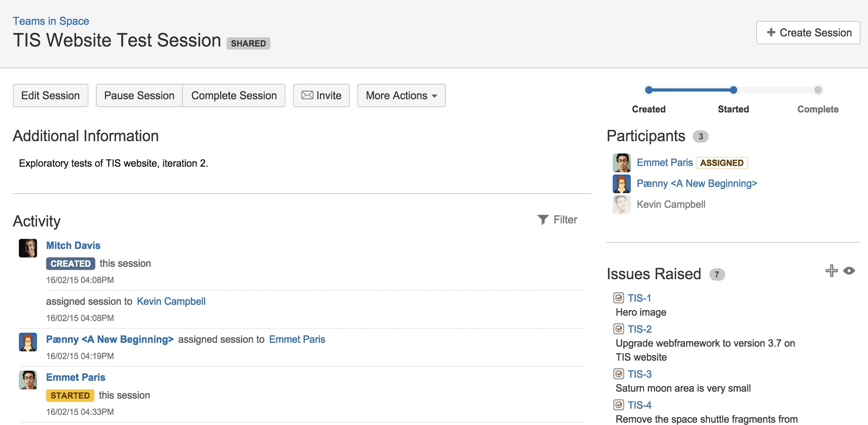Open the activity Filter icon
Viewport: 868px width, 425px height.
pos(543,219)
